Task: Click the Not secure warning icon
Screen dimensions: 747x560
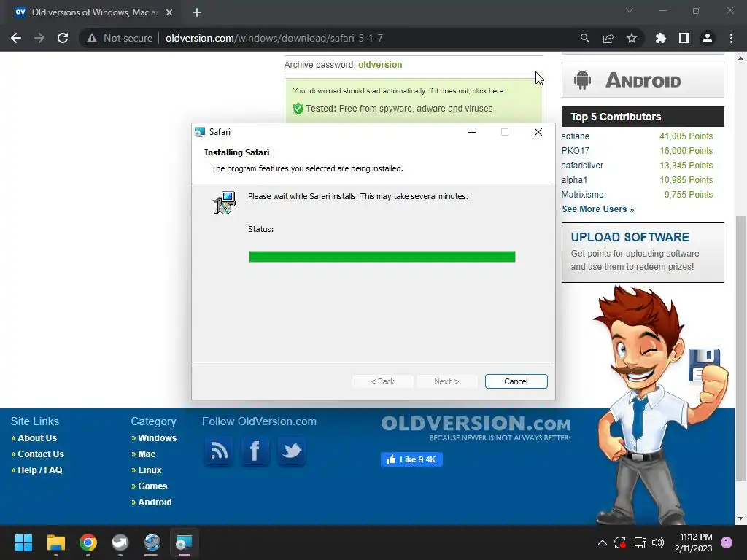Action: [92, 38]
